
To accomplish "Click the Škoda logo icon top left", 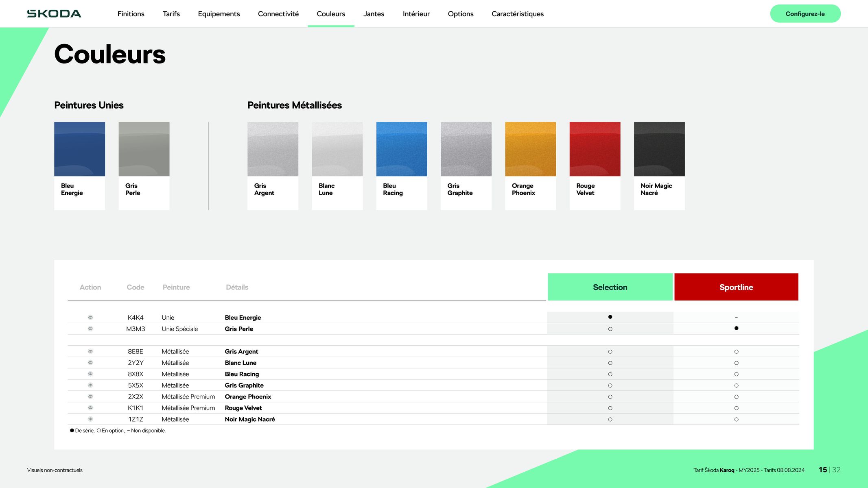I will tap(54, 13).
